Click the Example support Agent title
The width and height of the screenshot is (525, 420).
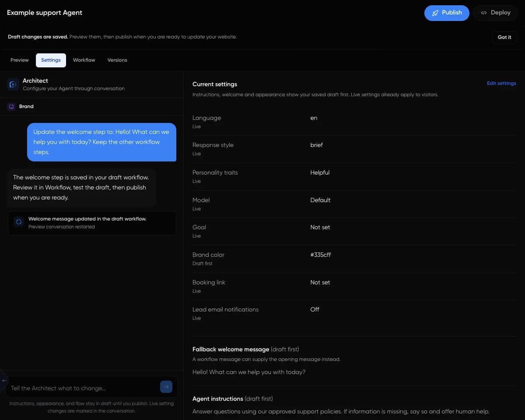(x=45, y=13)
